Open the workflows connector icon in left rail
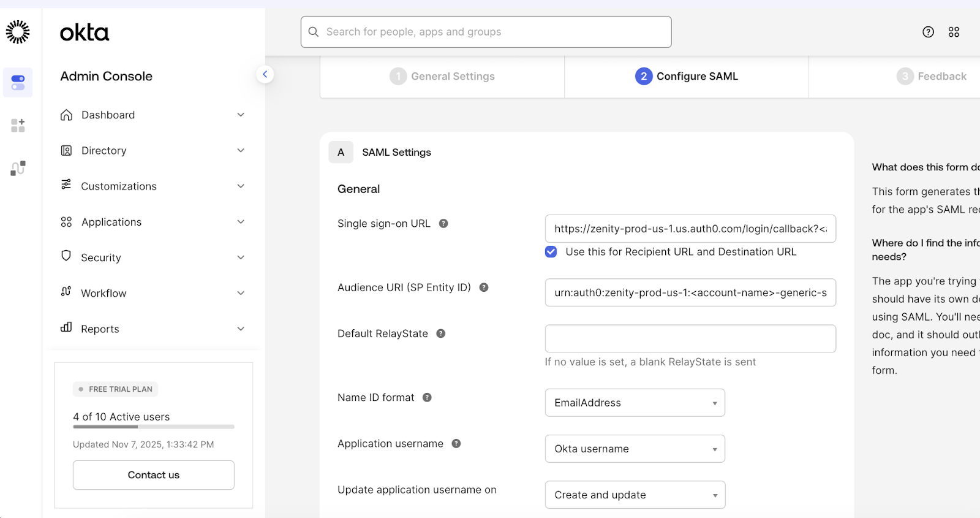The image size is (980, 518). [18, 168]
